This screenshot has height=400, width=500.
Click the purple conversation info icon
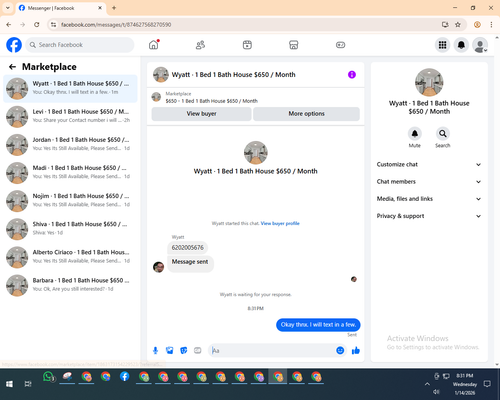point(352,75)
